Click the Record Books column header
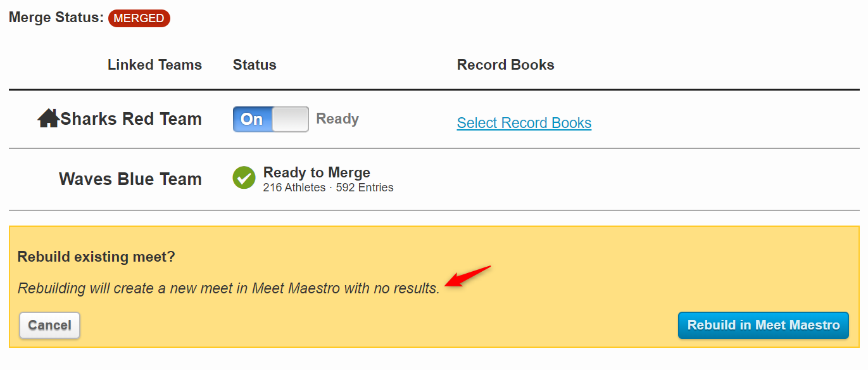 pos(505,65)
